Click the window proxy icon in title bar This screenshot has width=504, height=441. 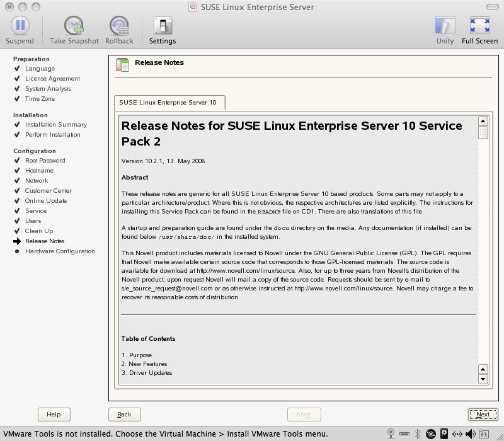pyautogui.click(x=192, y=7)
